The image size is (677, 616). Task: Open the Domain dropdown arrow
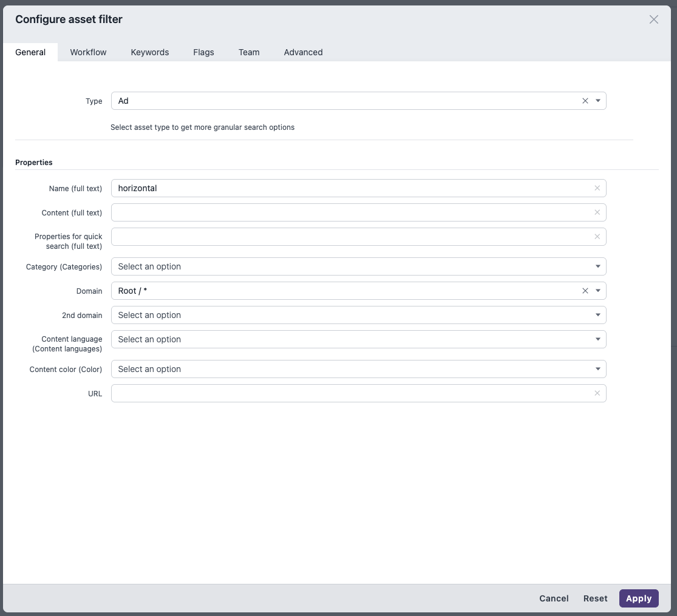click(x=598, y=291)
